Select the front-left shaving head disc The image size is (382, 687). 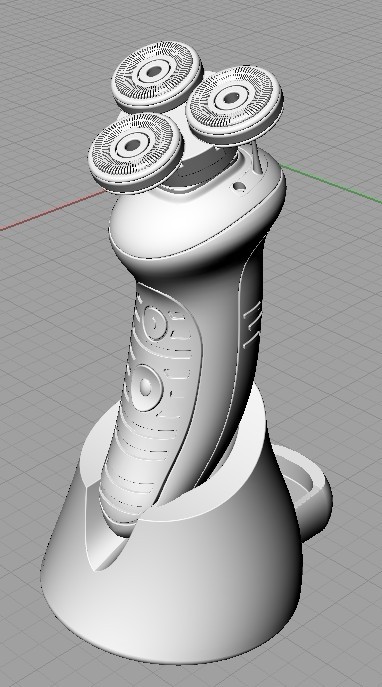pyautogui.click(x=135, y=151)
